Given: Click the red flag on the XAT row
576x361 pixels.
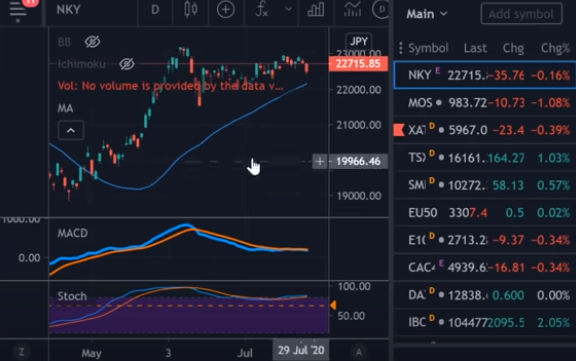Looking at the screenshot, I should (399, 130).
